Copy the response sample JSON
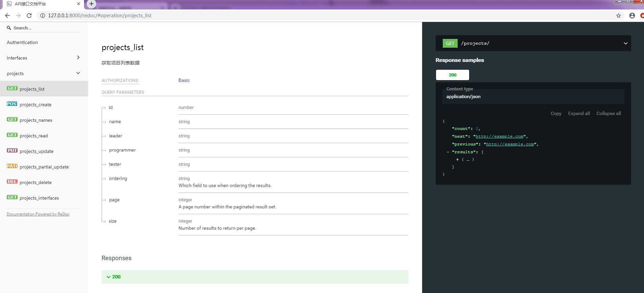644x293 pixels. 556,113
